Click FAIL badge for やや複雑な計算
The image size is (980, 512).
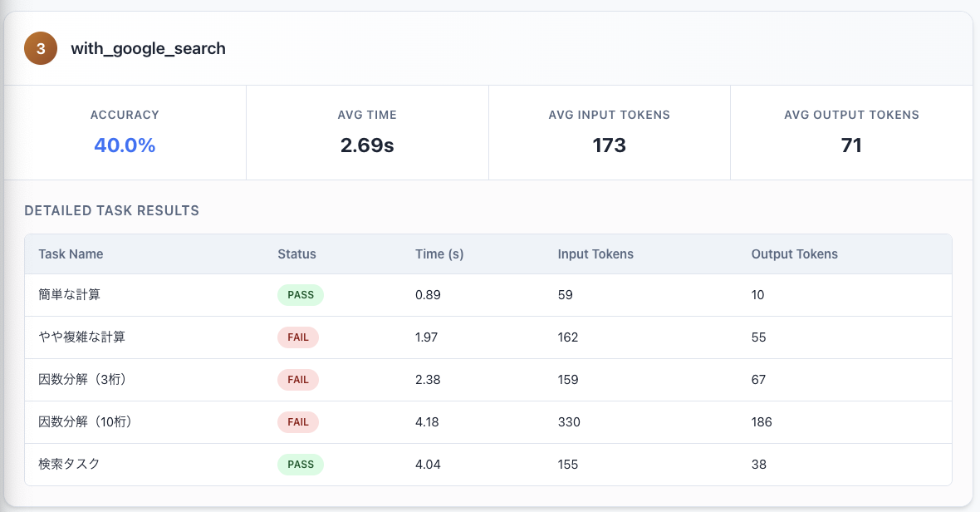[x=297, y=337]
